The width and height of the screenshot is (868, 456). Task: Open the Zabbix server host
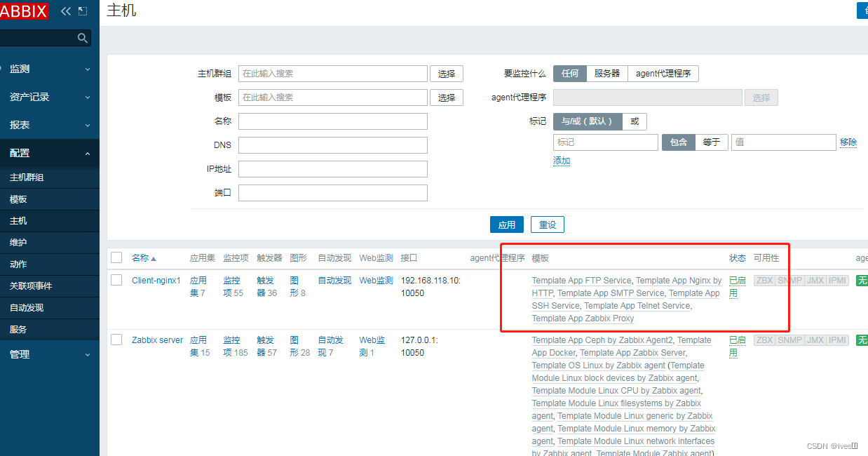point(158,340)
